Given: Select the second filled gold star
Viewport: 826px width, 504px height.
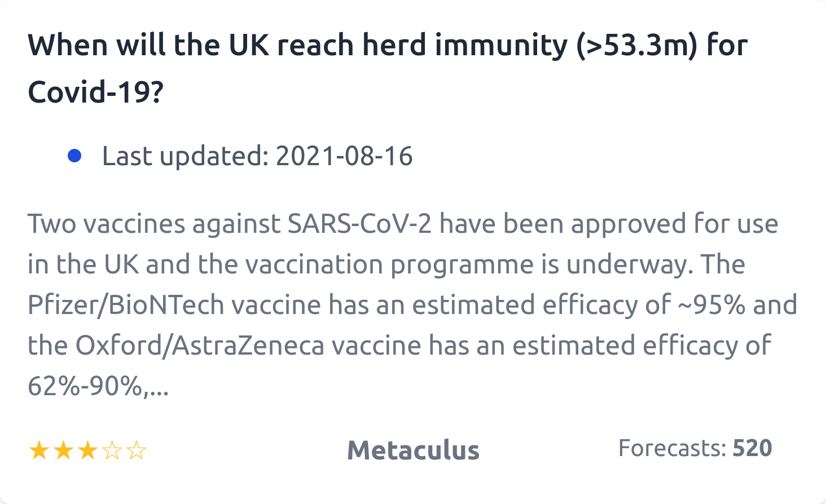Looking at the screenshot, I should pos(63,451).
